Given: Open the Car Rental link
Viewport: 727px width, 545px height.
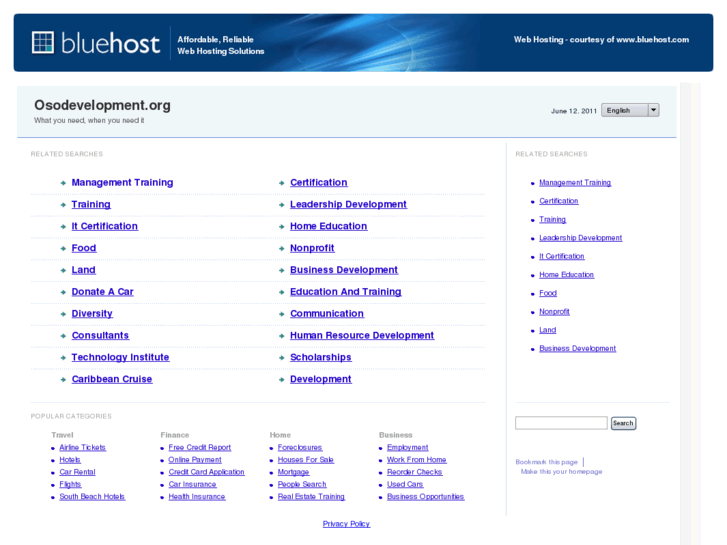Looking at the screenshot, I should click(77, 472).
